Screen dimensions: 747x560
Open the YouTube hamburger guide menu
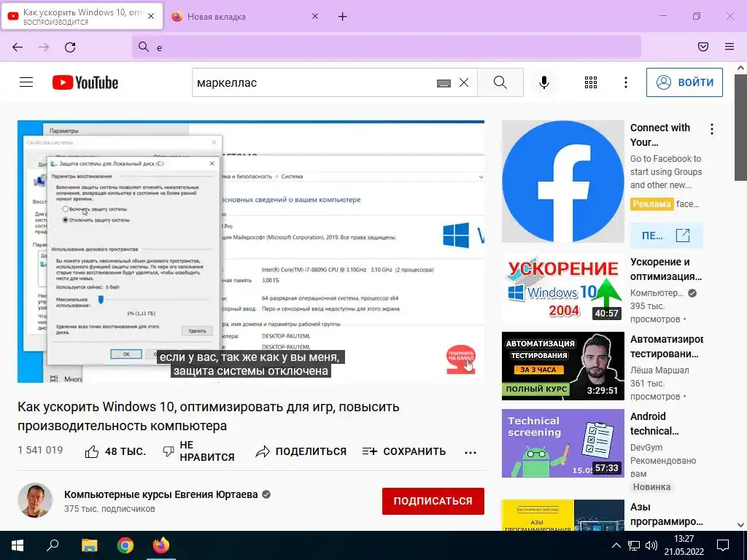tap(26, 82)
